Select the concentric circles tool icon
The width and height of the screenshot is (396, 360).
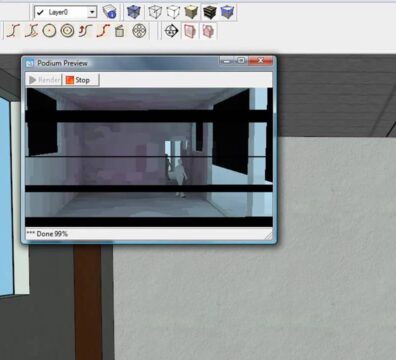click(x=67, y=31)
